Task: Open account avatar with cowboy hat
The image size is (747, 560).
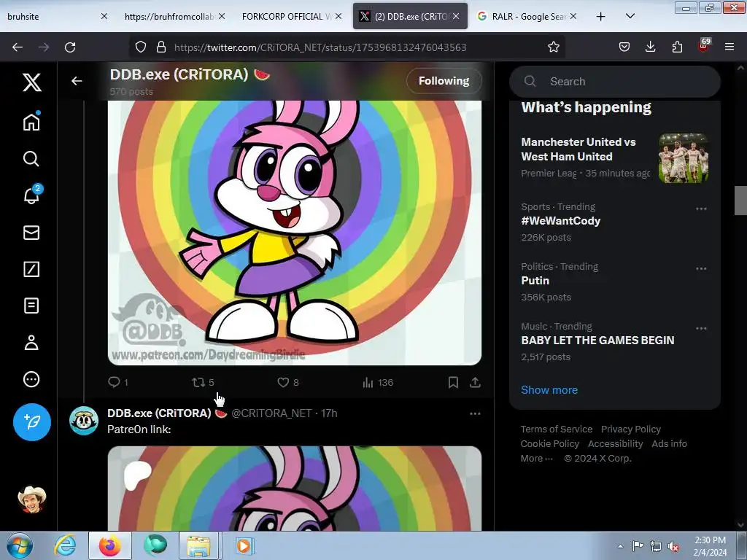Action: pos(32,499)
